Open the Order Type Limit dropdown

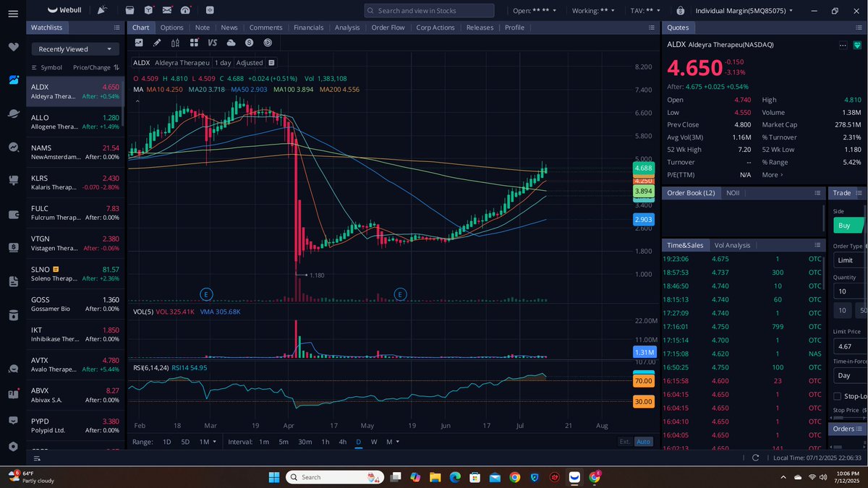[x=849, y=260]
